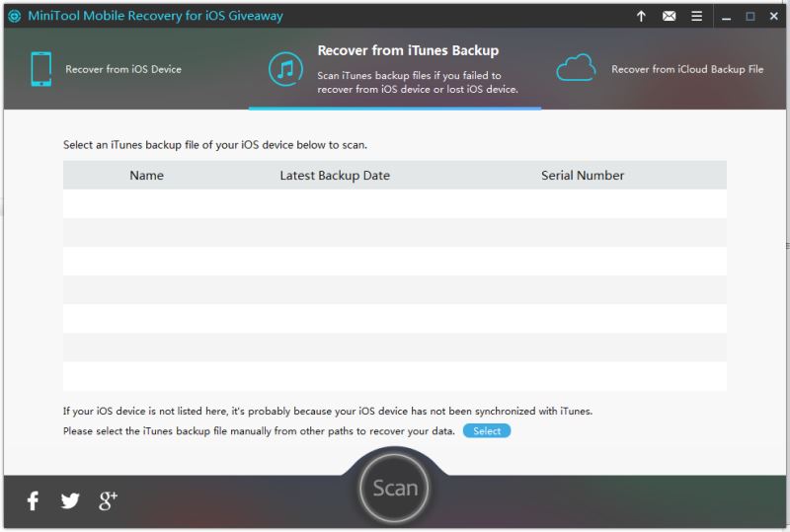Click the 'If your iOS device is not listed' note
The width and height of the screenshot is (790, 532).
tap(328, 411)
